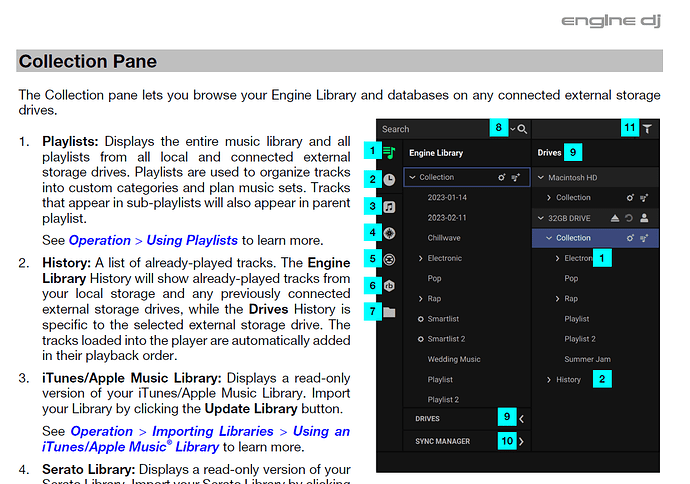This screenshot has height=484, width=690.
Task: Collapse the Engine Library Collection chevron
Action: pos(412,177)
